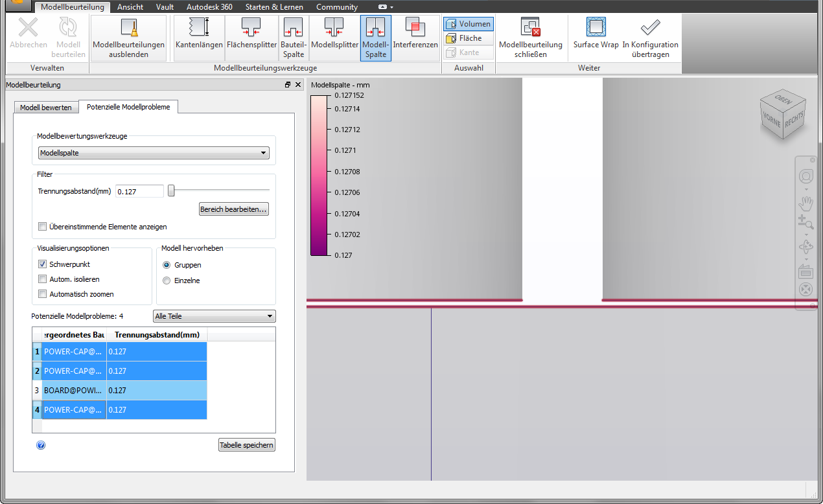
Task: Select the Modellsplitter tool
Action: pos(334,38)
